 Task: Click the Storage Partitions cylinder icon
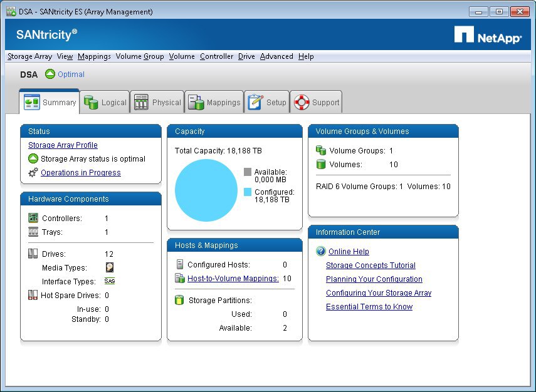click(x=179, y=300)
